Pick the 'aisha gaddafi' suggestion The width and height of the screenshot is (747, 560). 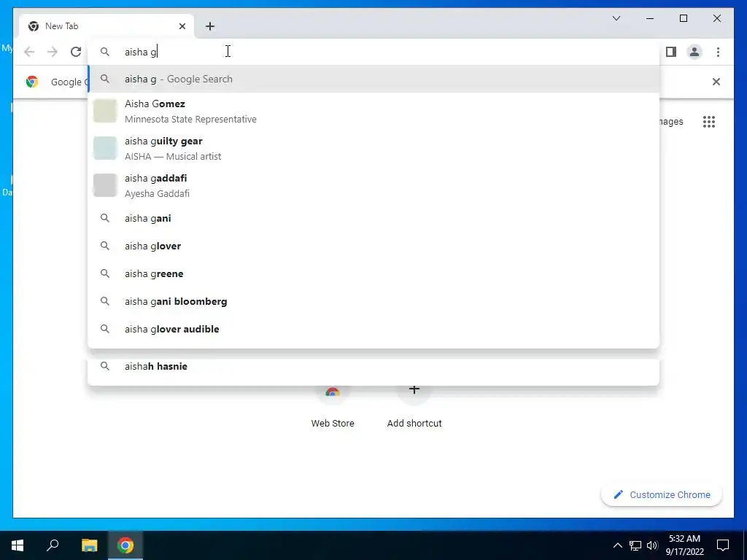point(373,185)
